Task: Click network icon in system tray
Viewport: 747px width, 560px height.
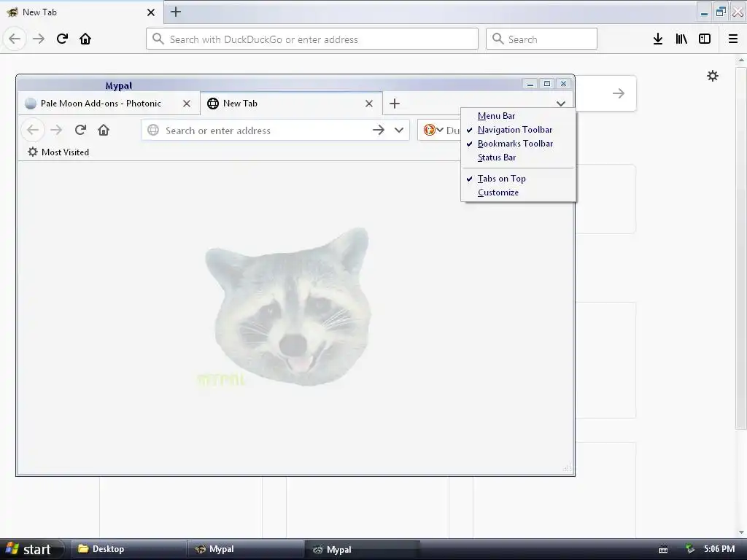Action: pos(690,550)
